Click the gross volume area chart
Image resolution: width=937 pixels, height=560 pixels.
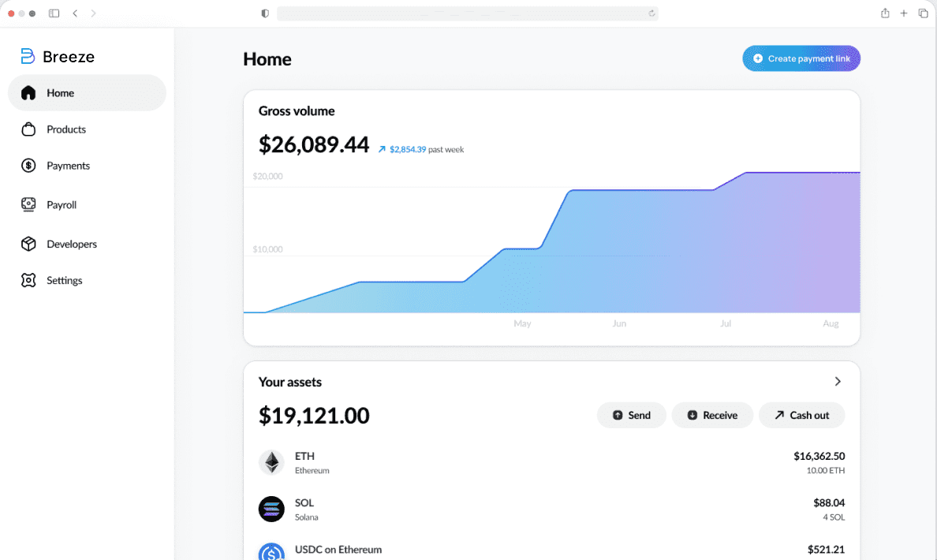[x=551, y=242]
